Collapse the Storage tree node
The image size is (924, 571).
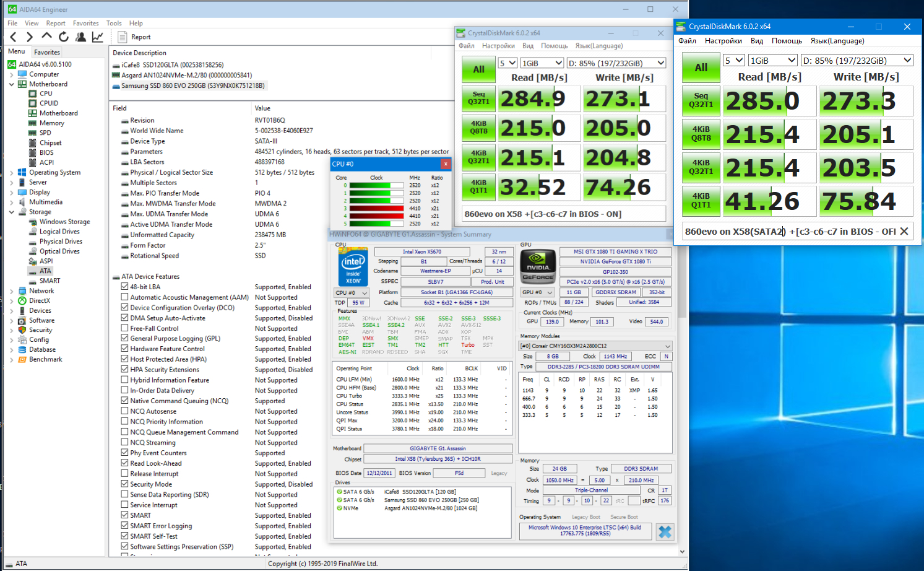[12, 212]
